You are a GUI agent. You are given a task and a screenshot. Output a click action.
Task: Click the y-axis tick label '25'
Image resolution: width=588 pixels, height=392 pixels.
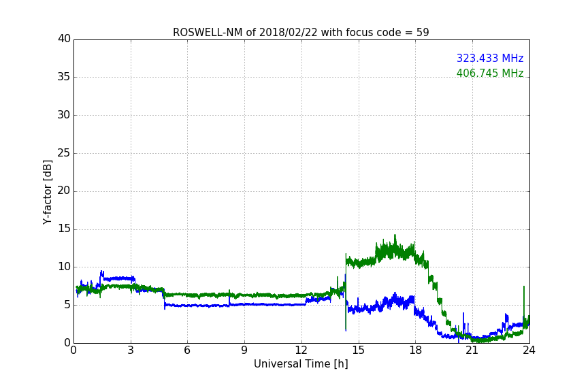[64, 152]
